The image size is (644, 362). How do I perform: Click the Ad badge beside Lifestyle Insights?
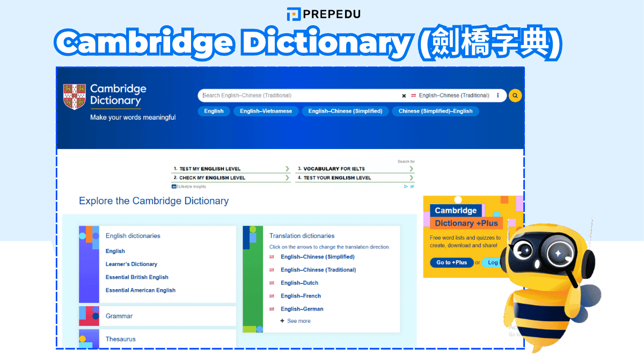point(174,187)
